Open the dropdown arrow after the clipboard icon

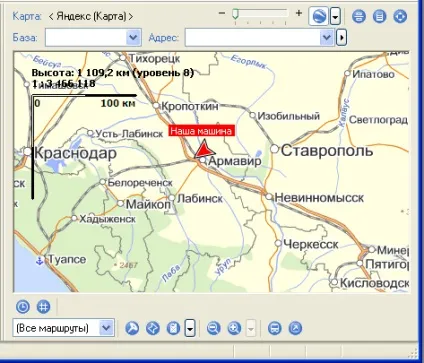click(190, 328)
